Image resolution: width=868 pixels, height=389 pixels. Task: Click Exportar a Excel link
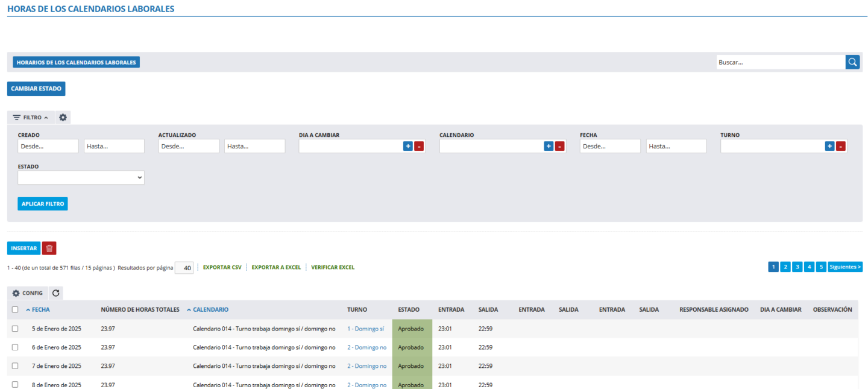pos(275,267)
